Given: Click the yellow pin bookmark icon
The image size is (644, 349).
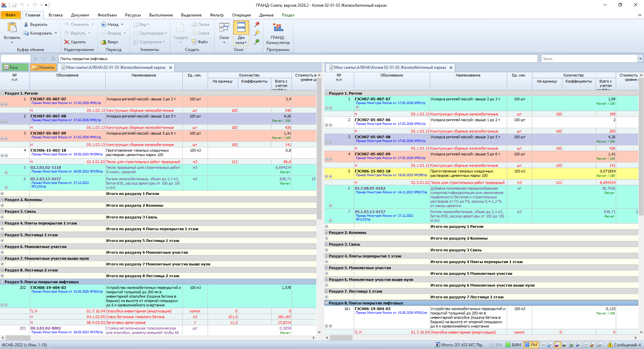Looking at the screenshot, I should [257, 33].
